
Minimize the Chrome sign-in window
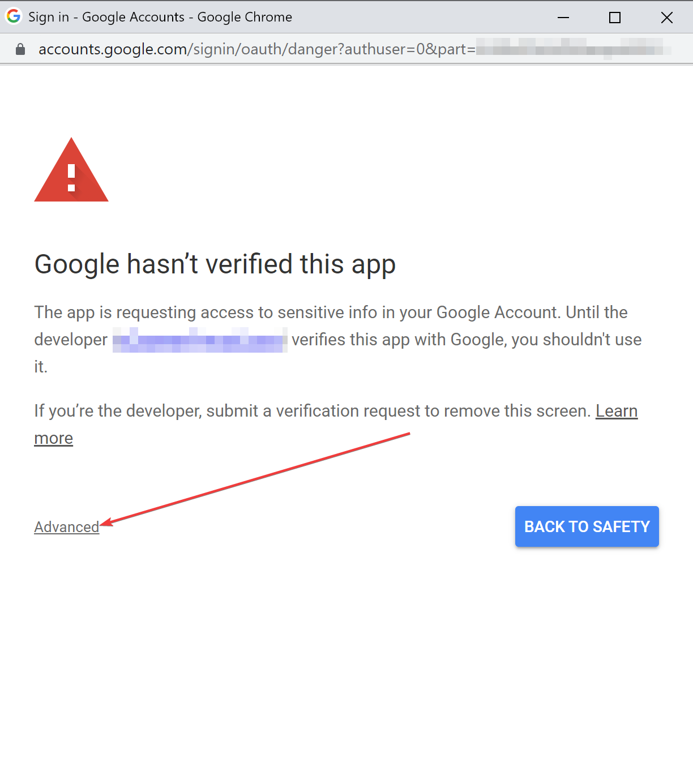(563, 18)
